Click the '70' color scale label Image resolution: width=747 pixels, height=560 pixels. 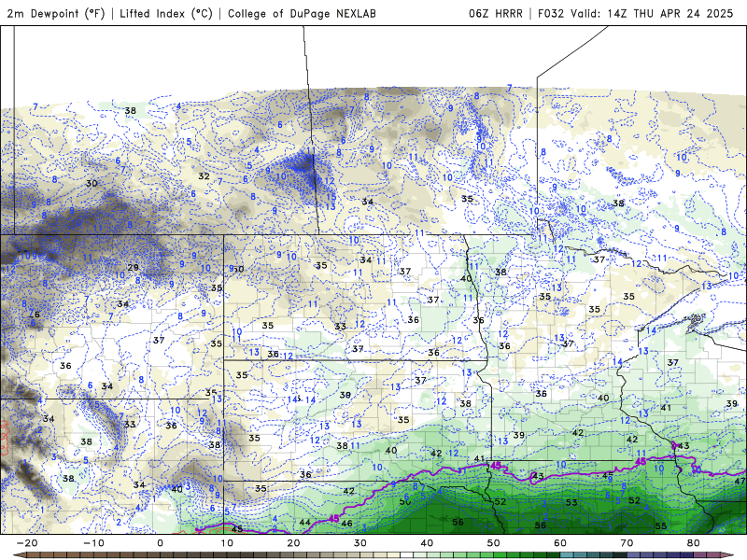(627, 543)
